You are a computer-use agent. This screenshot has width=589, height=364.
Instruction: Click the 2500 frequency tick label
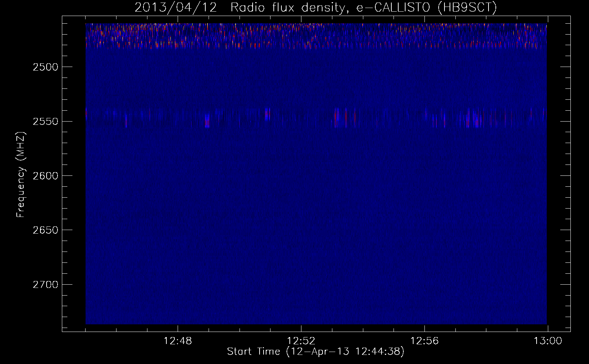(x=46, y=67)
